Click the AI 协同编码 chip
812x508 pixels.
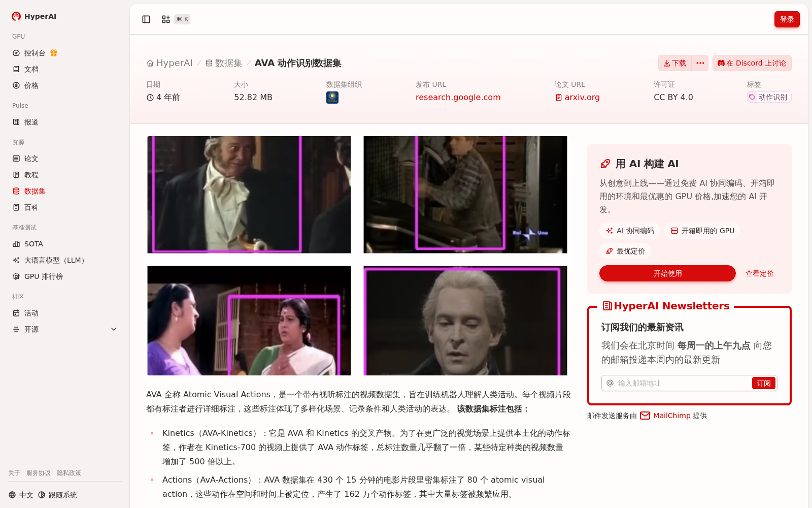(x=630, y=231)
